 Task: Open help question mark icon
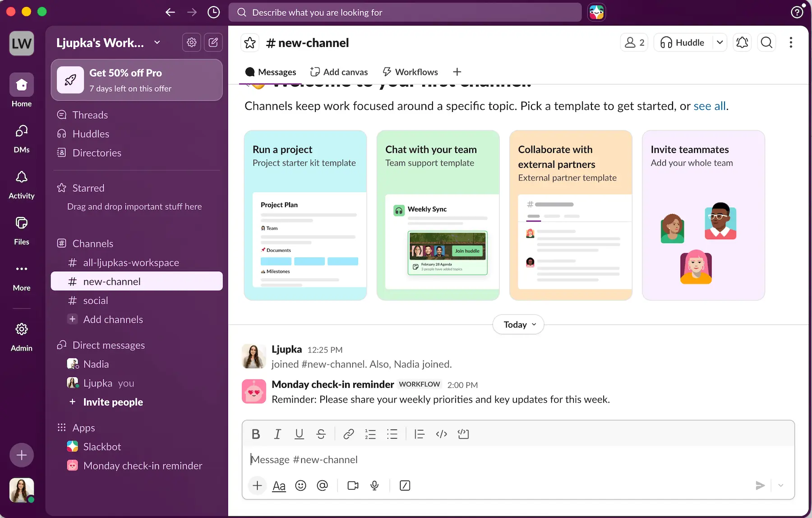click(x=797, y=12)
